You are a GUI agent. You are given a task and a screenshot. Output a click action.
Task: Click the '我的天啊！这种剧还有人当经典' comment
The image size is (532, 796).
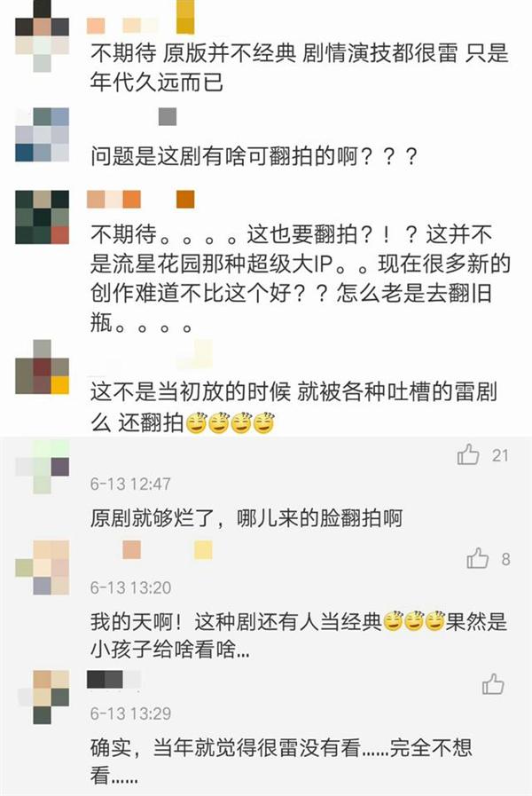(299, 635)
